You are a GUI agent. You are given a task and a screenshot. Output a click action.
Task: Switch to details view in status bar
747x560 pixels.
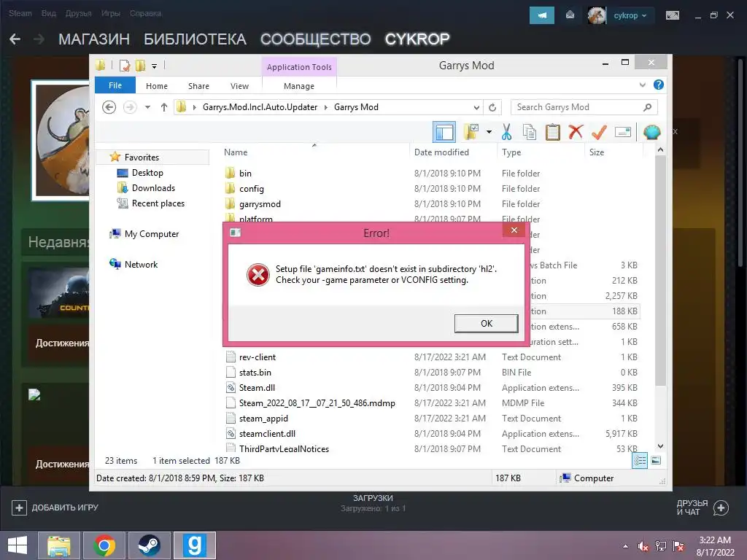640,461
